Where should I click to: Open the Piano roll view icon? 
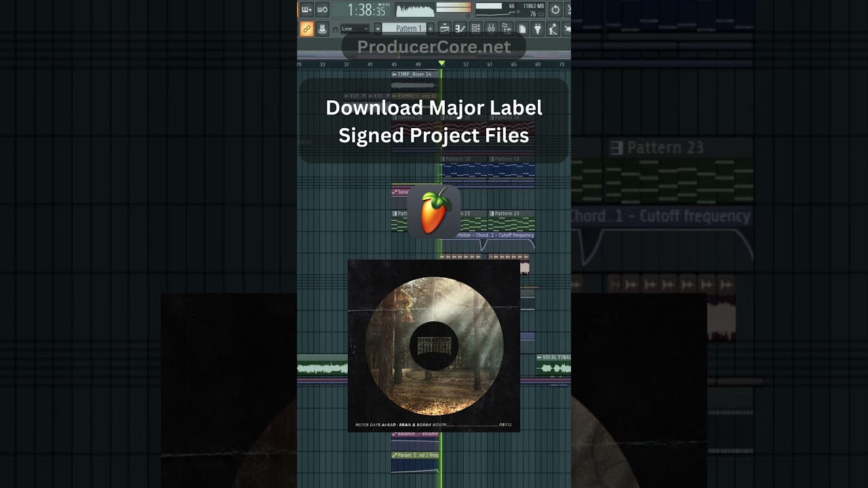(460, 28)
